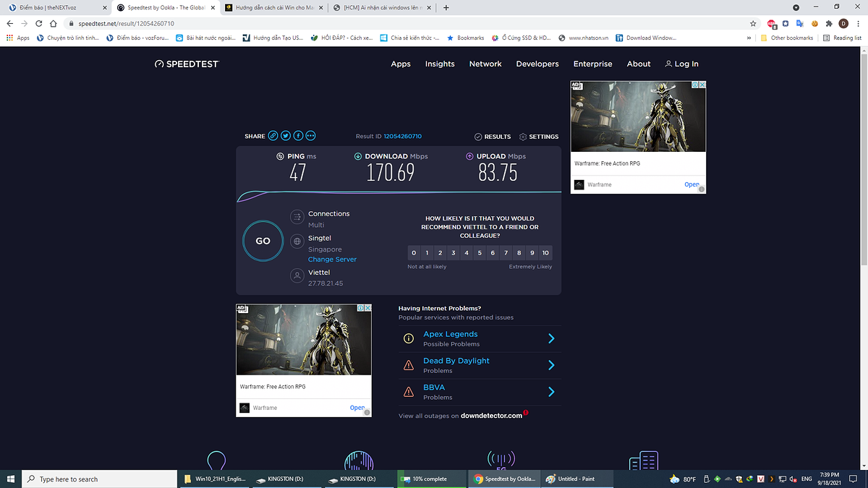The height and width of the screenshot is (488, 868).
Task: Open Other bookmarks folder
Action: pos(786,38)
